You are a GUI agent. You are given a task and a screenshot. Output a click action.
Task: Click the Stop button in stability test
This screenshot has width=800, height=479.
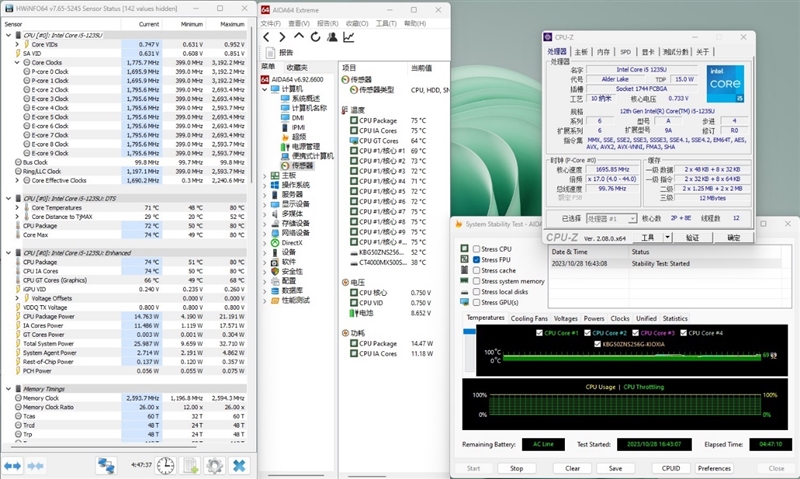tap(516, 468)
